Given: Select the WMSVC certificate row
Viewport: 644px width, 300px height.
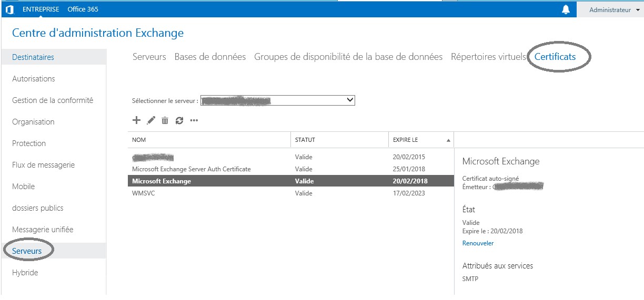Looking at the screenshot, I should tap(290, 193).
